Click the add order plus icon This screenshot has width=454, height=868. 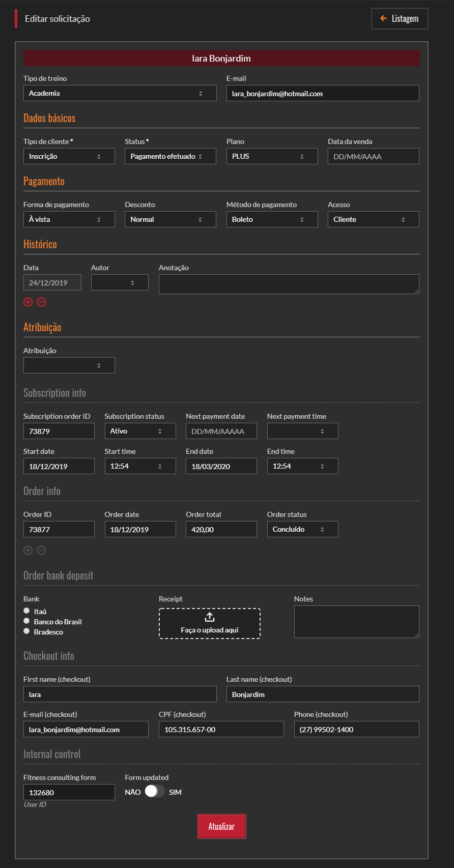click(28, 551)
